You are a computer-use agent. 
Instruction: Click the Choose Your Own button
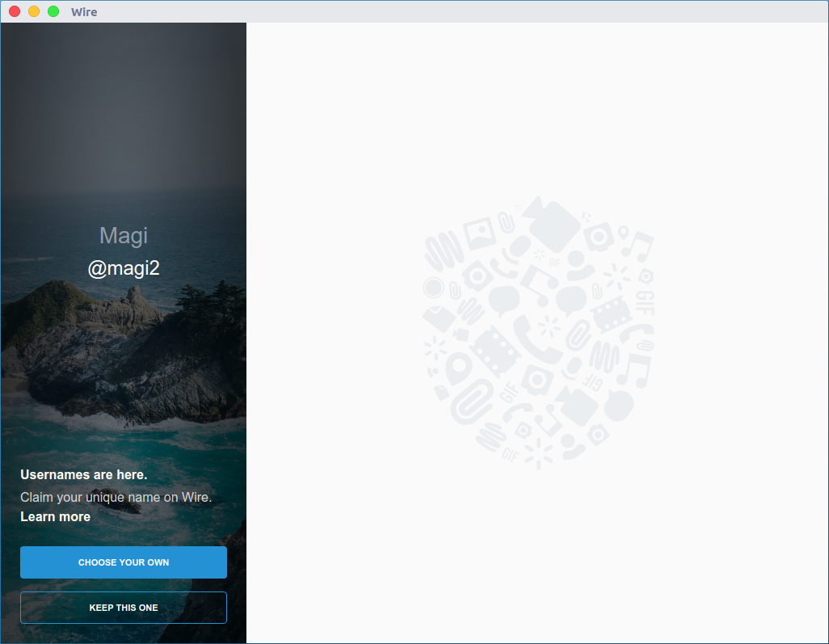tap(123, 562)
